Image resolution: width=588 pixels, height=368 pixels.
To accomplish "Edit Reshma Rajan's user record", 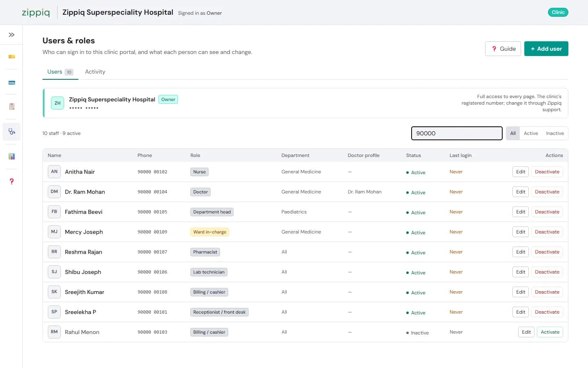I will point(521,252).
